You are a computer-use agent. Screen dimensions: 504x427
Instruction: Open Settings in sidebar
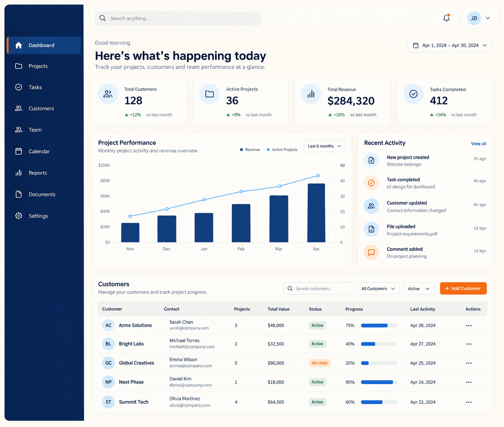click(44, 216)
